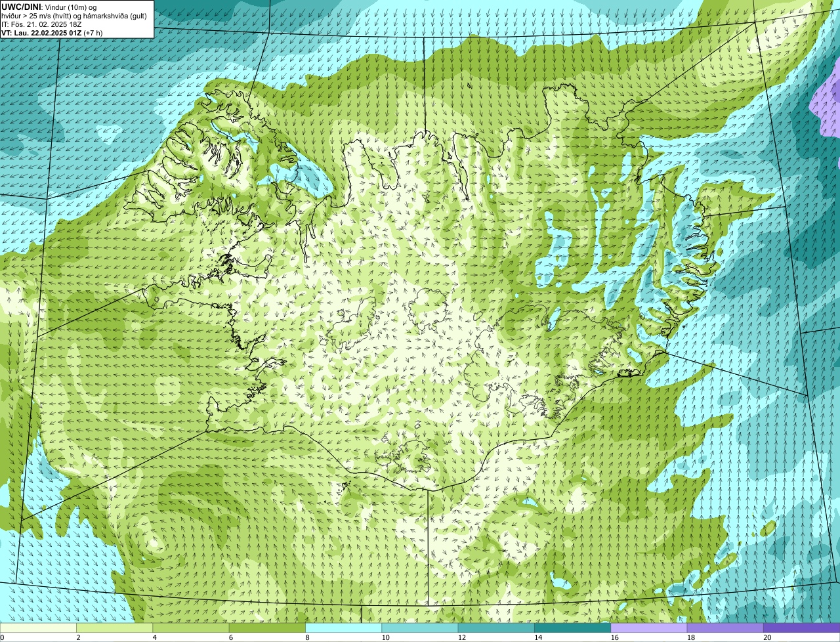
Task: Click the legend scale label '16'
Action: coord(614,637)
